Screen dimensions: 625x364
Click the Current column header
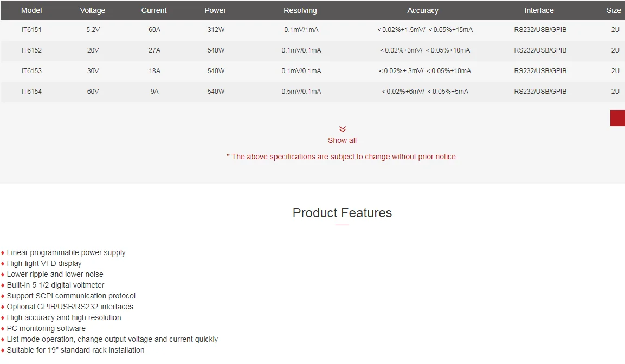154,10
